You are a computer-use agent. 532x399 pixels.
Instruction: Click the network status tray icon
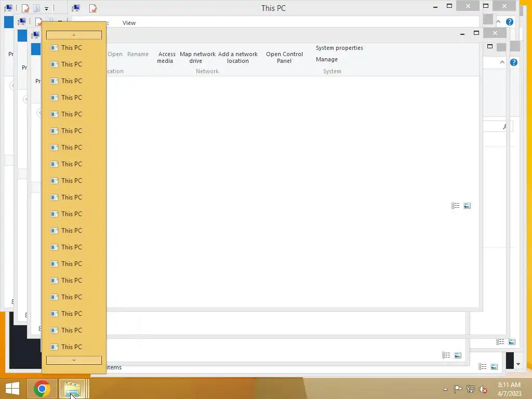(x=471, y=389)
